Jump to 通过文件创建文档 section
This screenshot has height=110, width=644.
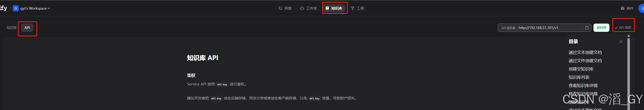(x=585, y=61)
